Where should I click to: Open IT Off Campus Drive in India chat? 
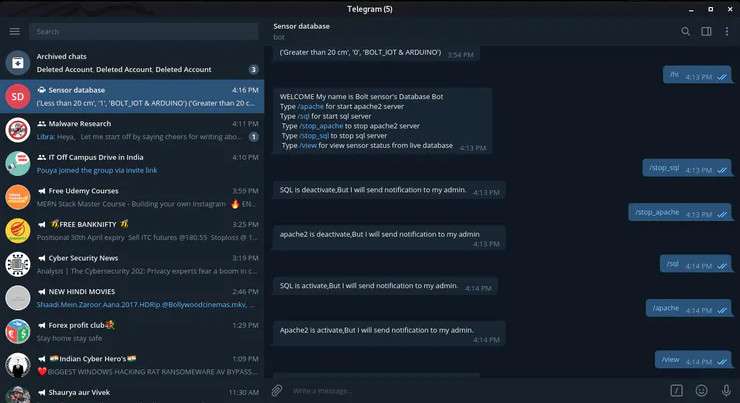132,163
